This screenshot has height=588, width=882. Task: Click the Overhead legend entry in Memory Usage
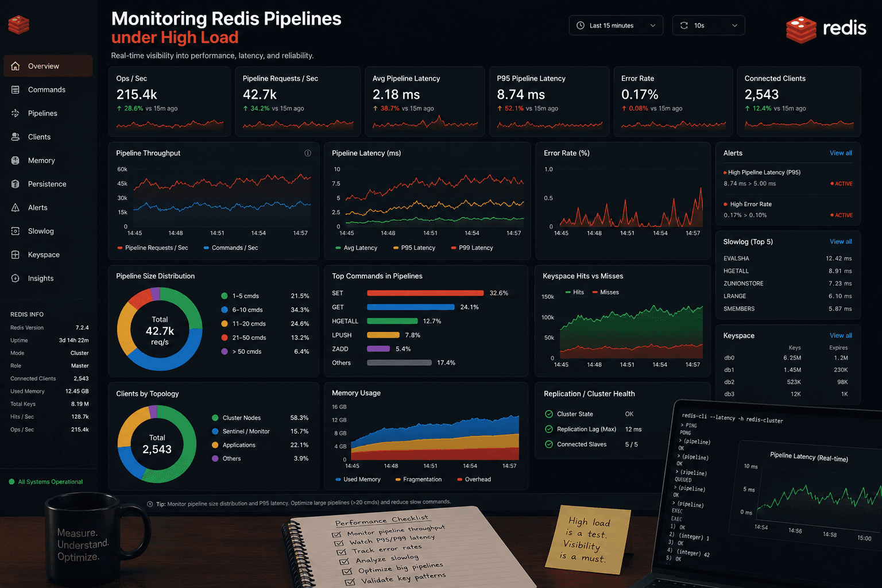[474, 479]
